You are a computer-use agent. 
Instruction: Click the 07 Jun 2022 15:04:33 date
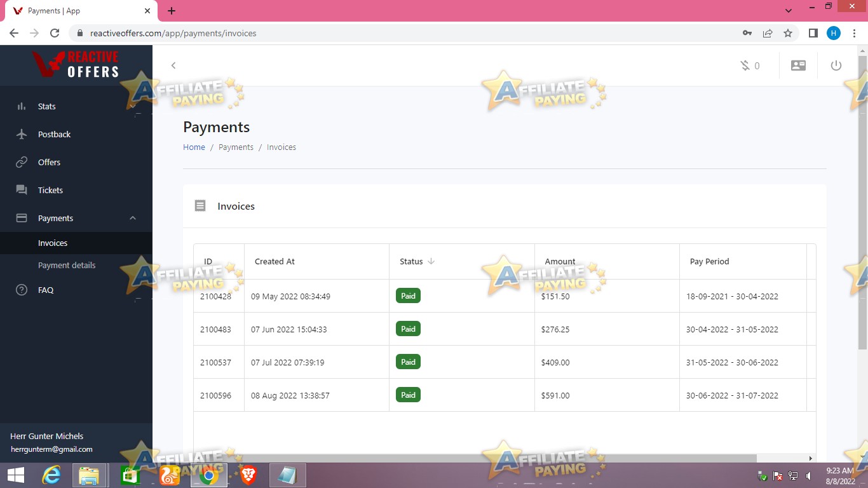(x=288, y=329)
